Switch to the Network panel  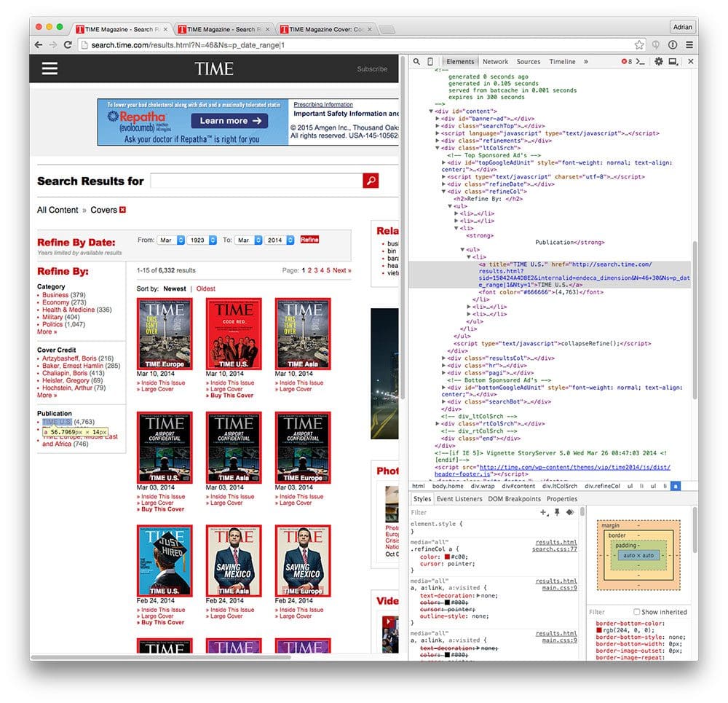click(495, 61)
